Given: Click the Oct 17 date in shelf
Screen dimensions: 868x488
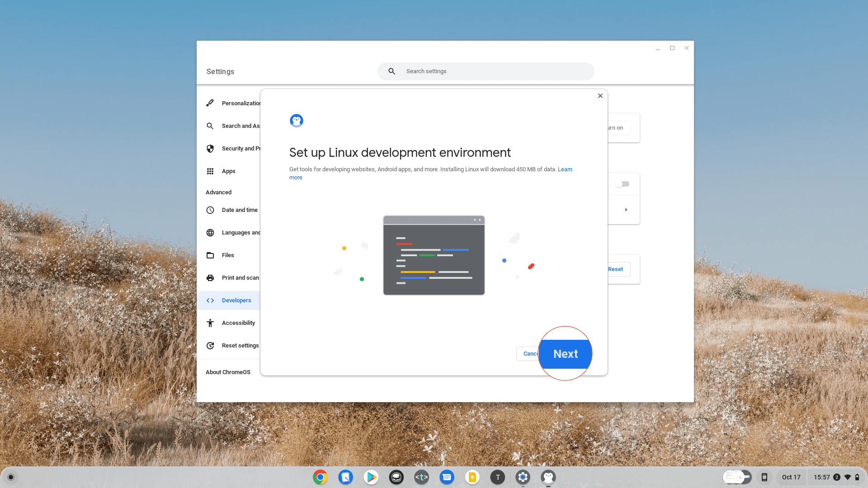Looking at the screenshot, I should pos(791,477).
